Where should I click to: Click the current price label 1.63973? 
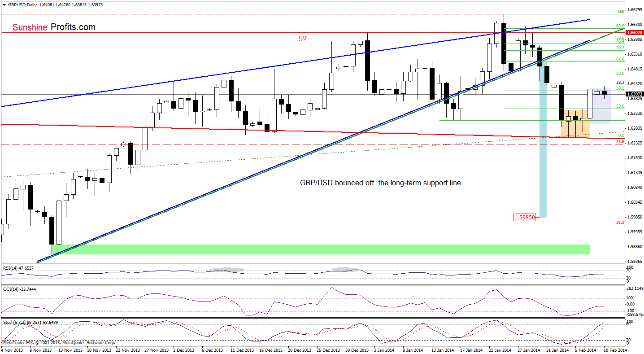click(635, 94)
